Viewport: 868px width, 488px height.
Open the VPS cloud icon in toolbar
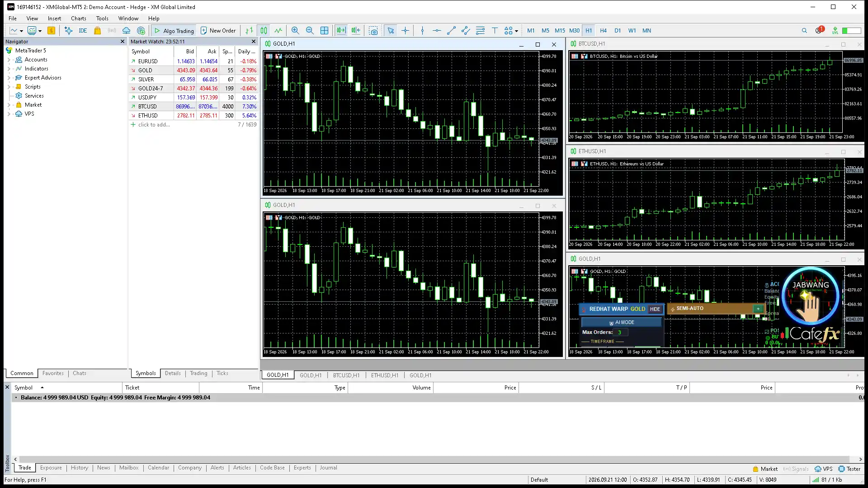coord(127,31)
